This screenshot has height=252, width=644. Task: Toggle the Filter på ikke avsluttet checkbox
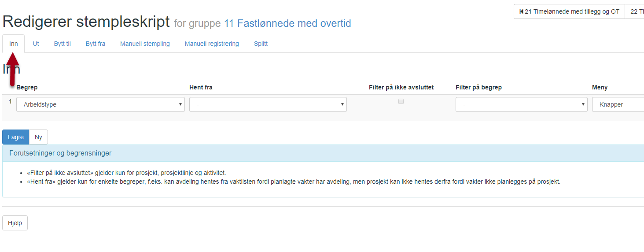click(x=401, y=101)
